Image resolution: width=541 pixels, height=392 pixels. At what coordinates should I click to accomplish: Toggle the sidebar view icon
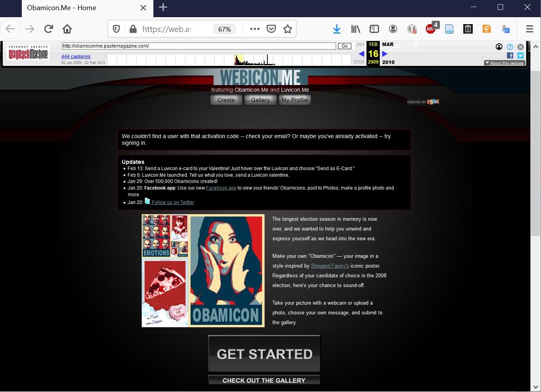[x=374, y=29]
